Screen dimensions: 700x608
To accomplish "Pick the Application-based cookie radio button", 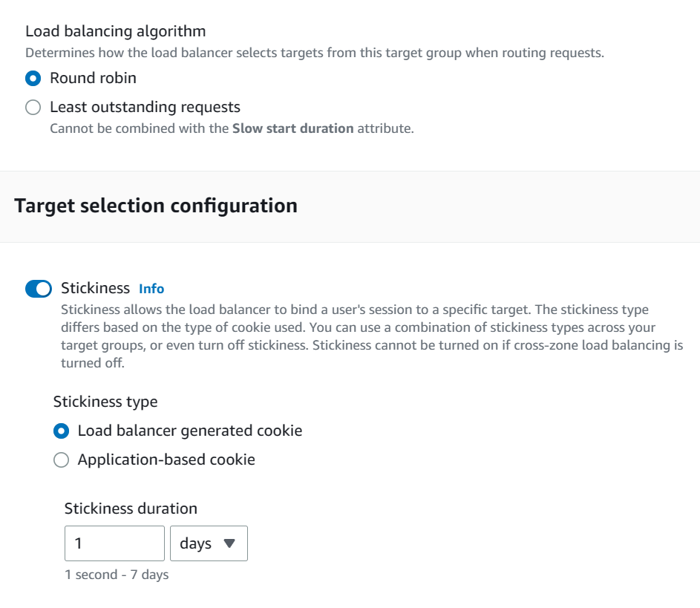I will tap(61, 460).
